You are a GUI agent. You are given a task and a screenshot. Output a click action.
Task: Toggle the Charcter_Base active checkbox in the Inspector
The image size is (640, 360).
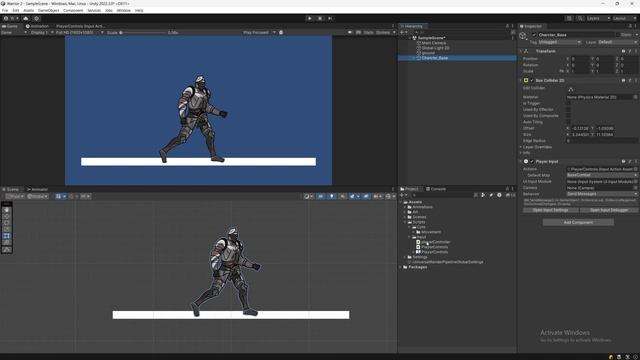[x=534, y=35]
